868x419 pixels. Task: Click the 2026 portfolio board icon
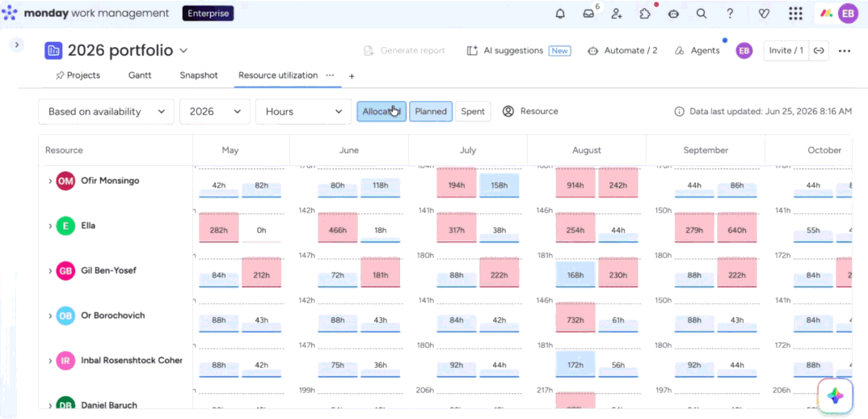pyautogui.click(x=53, y=50)
